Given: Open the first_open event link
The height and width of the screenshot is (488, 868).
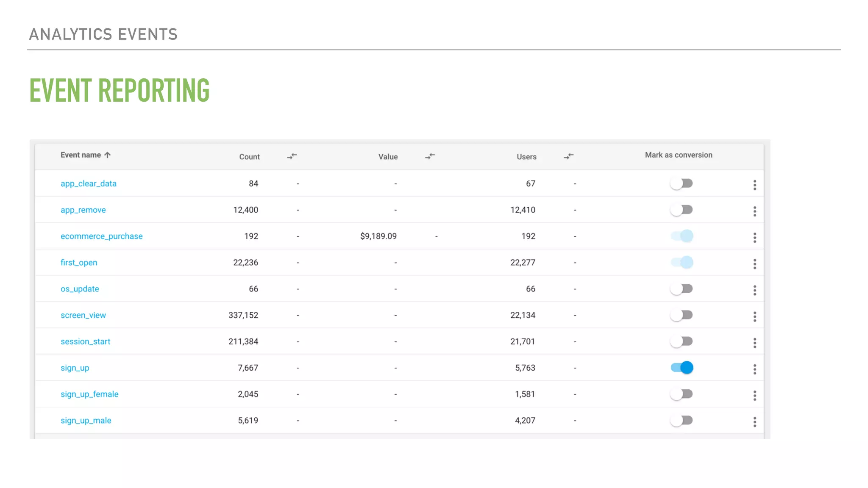Looking at the screenshot, I should click(79, 263).
